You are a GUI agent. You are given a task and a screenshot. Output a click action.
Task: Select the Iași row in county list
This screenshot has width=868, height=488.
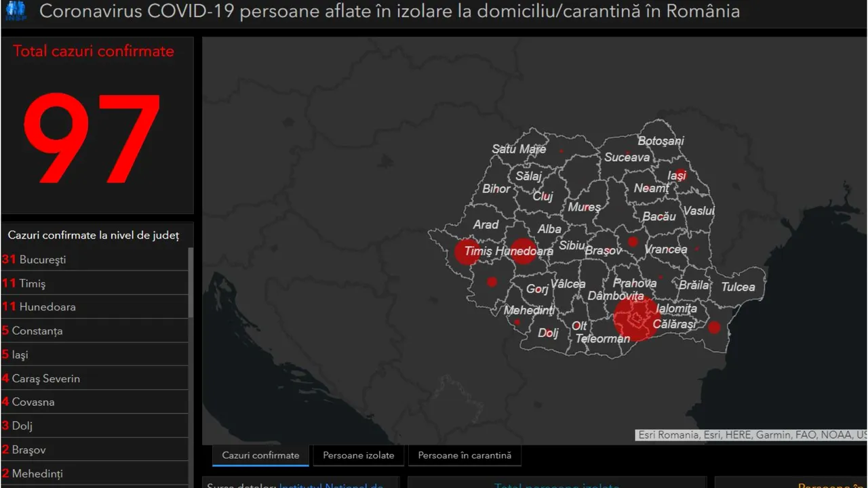[x=95, y=354]
